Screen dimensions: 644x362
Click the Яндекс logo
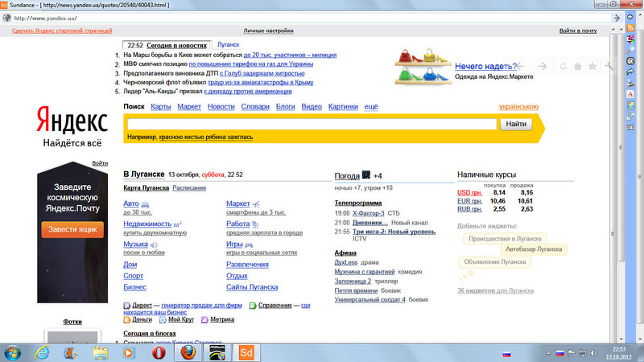pos(72,120)
